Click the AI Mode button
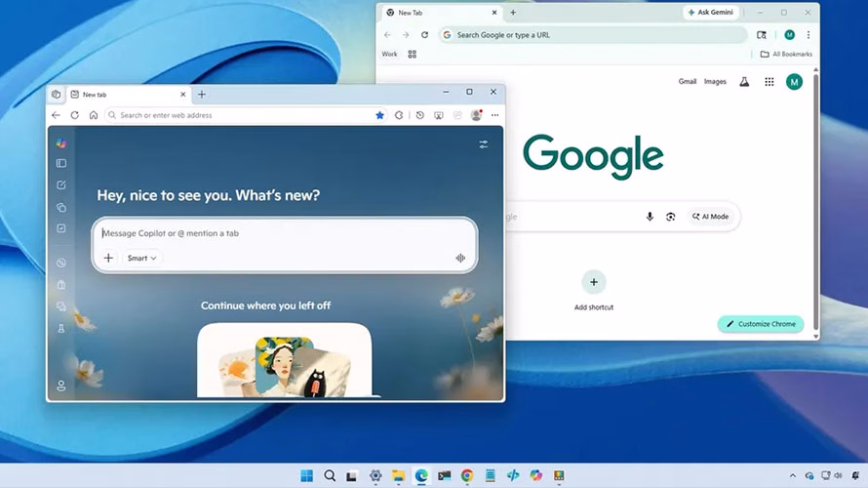The width and height of the screenshot is (868, 488). [710, 217]
